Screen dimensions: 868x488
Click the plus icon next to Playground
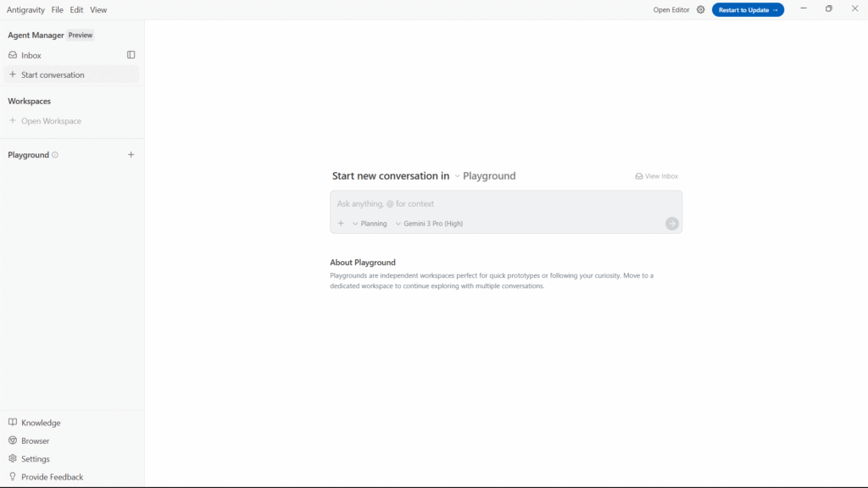(131, 155)
